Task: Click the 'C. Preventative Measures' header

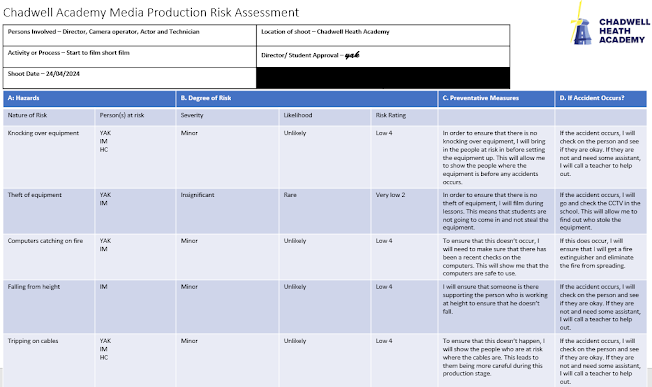Action: pos(496,99)
